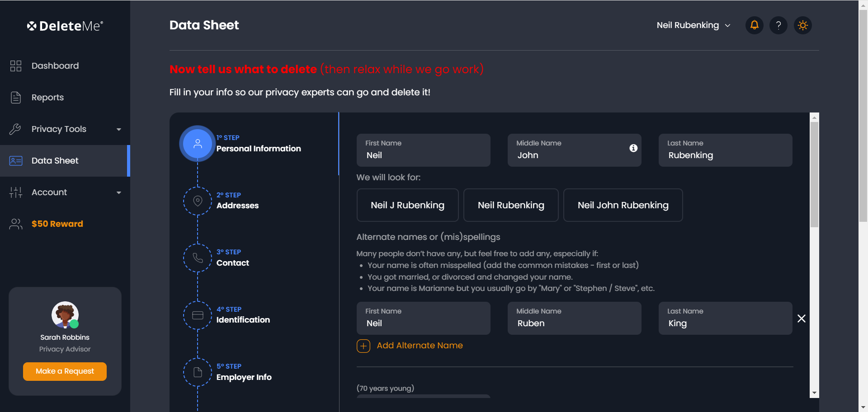The image size is (868, 412).
Task: Remove the alternate name Neil Ruben King
Action: (x=802, y=318)
